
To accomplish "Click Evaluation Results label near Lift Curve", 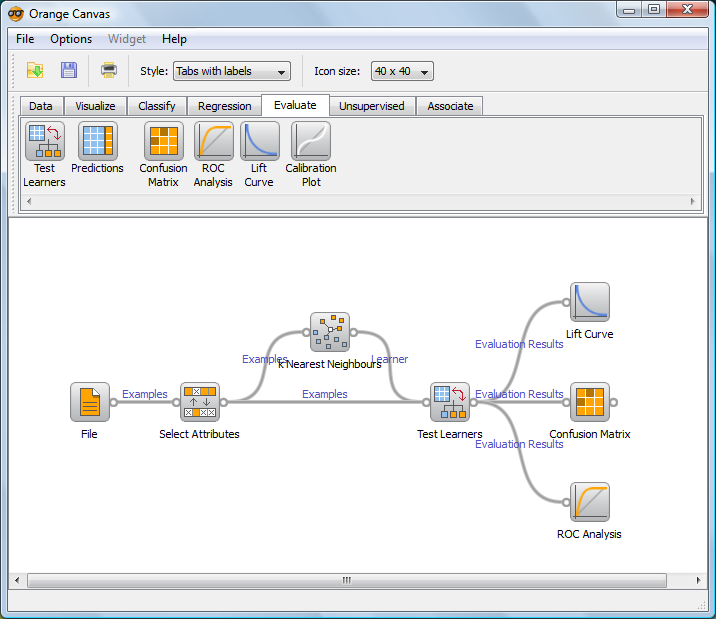I will (519, 344).
